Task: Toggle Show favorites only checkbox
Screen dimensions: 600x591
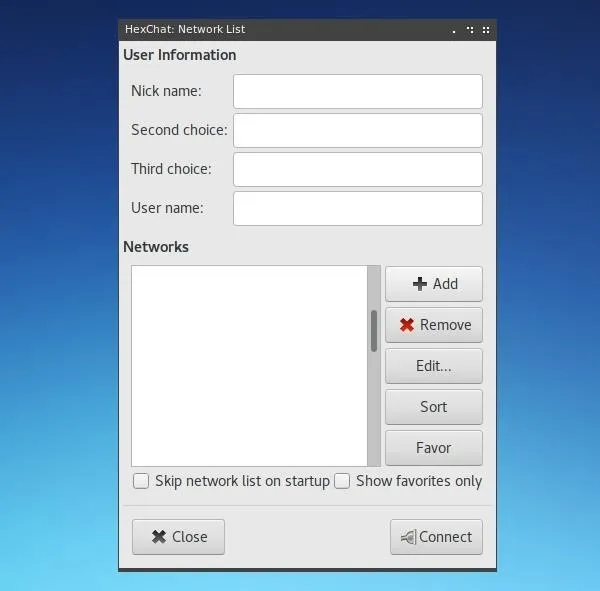Action: pyautogui.click(x=342, y=481)
